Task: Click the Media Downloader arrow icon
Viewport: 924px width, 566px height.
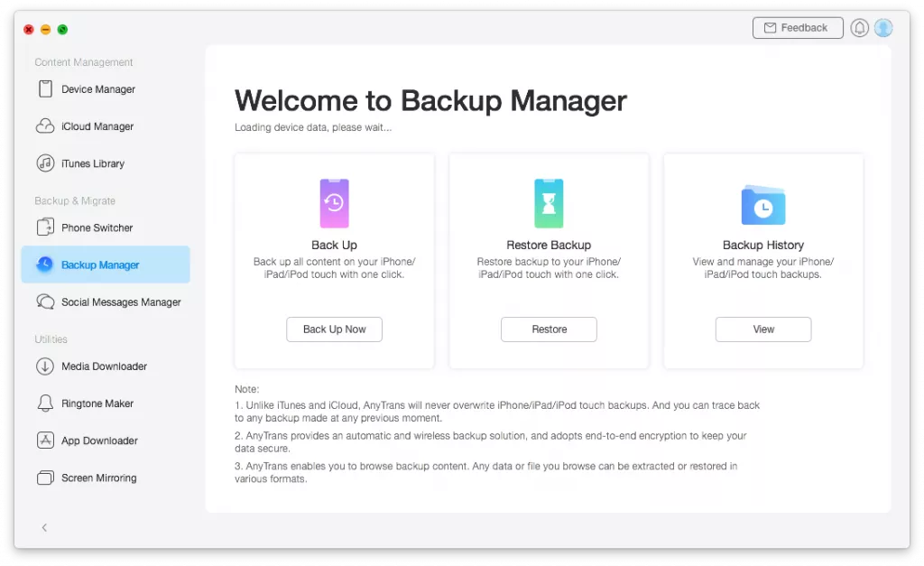Action: [x=45, y=367]
